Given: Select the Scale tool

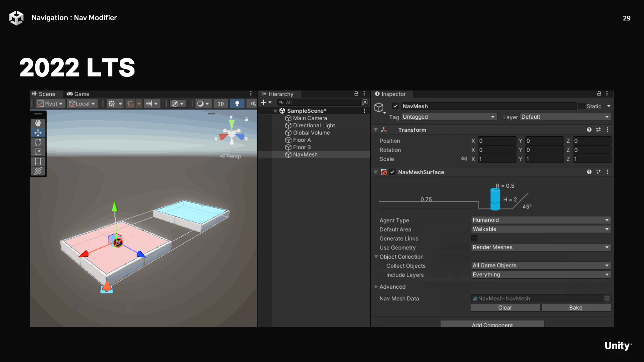Looking at the screenshot, I should 38,152.
